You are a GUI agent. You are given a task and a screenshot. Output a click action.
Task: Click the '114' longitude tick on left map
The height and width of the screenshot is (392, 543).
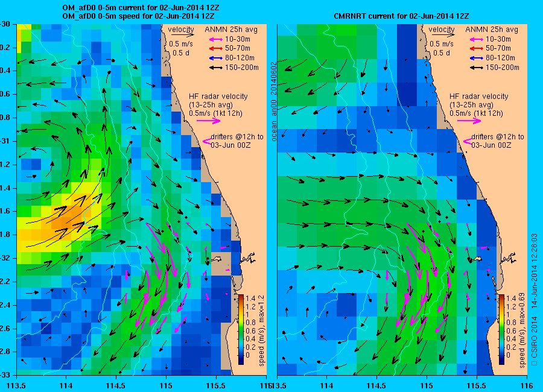66,386
